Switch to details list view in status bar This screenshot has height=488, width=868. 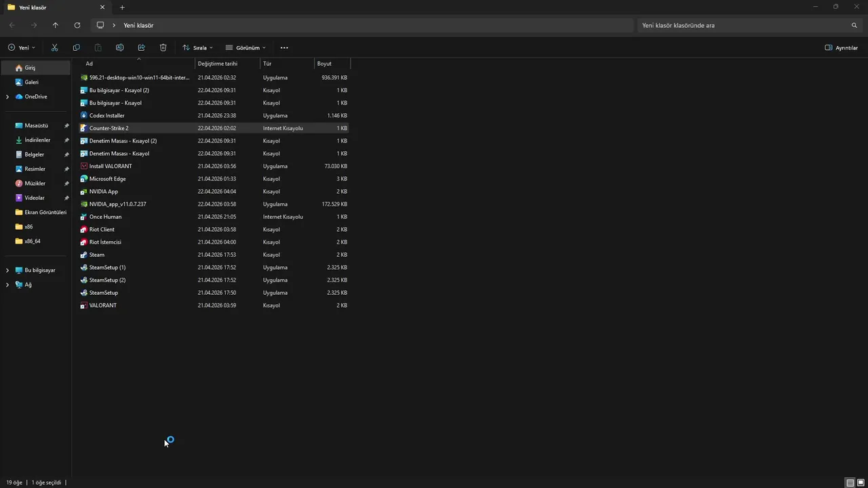pos(850,483)
